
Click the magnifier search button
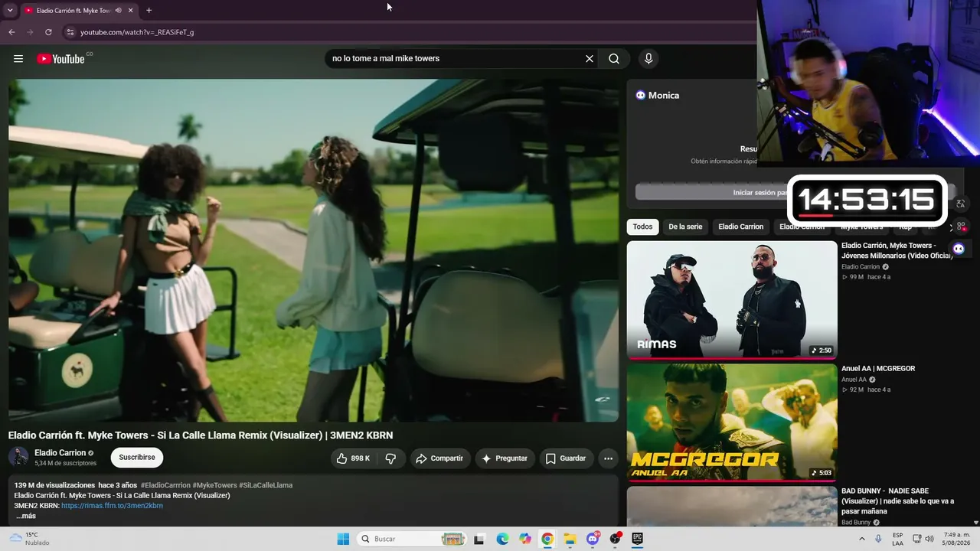[x=614, y=59]
